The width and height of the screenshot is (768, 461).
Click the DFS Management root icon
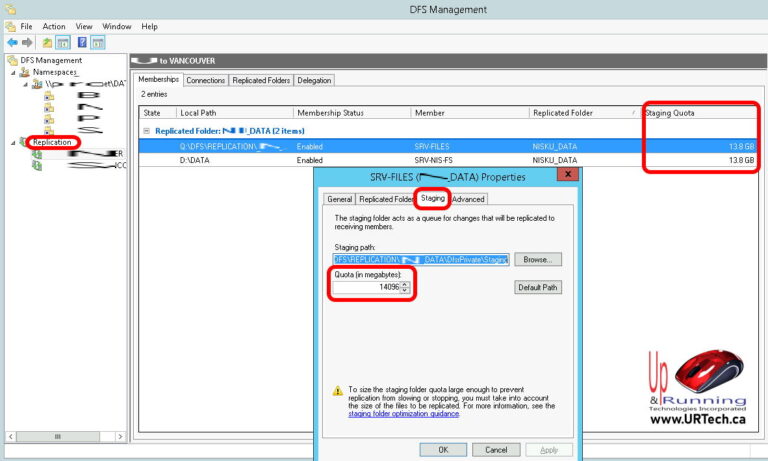click(12, 60)
